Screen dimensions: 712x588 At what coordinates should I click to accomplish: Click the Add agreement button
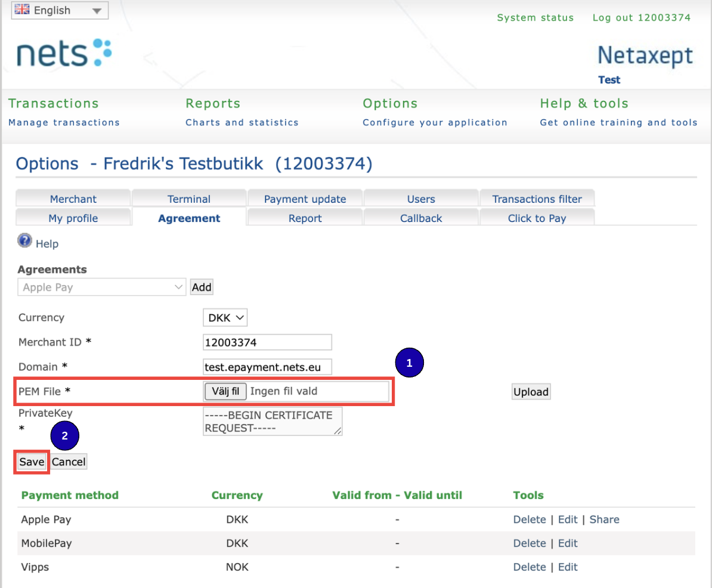[x=202, y=287]
